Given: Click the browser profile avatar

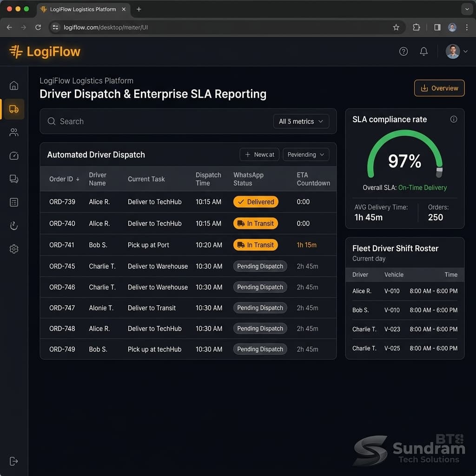Looking at the screenshot, I should point(452,27).
